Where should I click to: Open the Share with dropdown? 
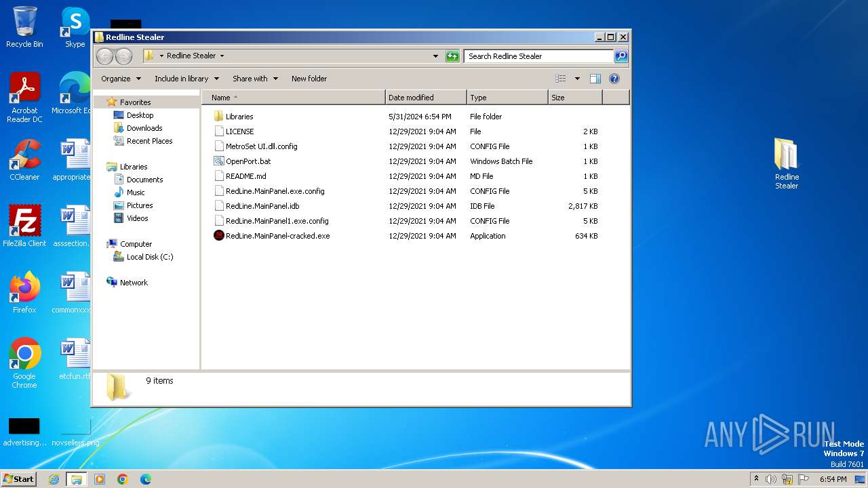255,79
